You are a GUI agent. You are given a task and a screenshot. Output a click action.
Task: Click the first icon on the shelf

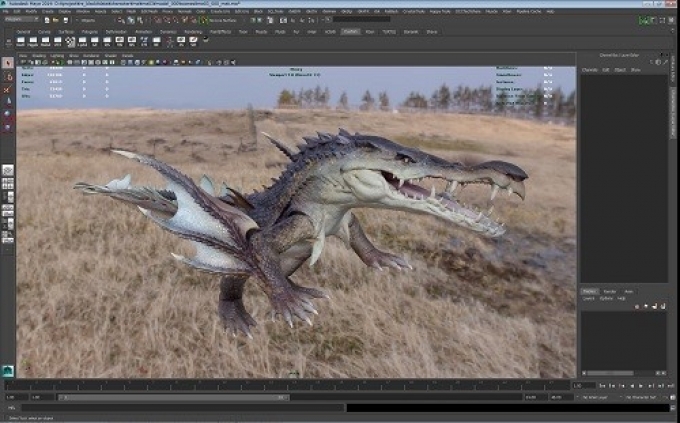tap(20, 42)
